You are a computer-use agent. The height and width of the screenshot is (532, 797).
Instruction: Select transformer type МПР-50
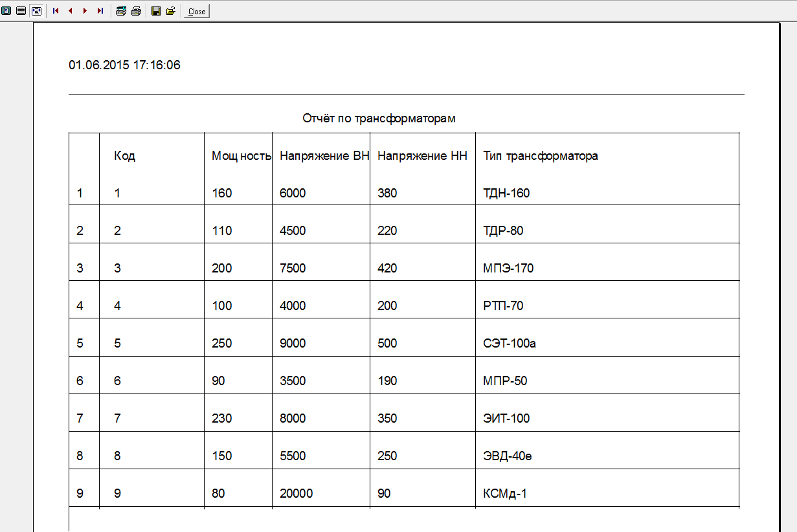coord(505,381)
